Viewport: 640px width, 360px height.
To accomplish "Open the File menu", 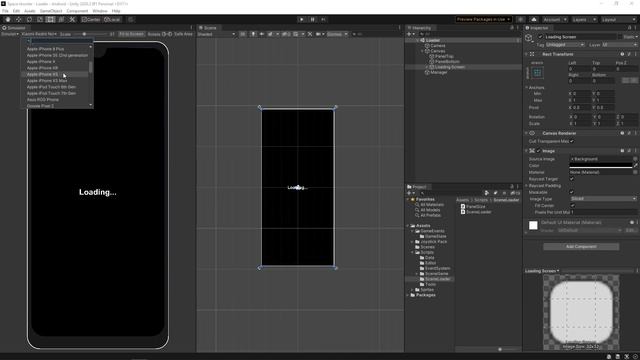I will [5, 11].
